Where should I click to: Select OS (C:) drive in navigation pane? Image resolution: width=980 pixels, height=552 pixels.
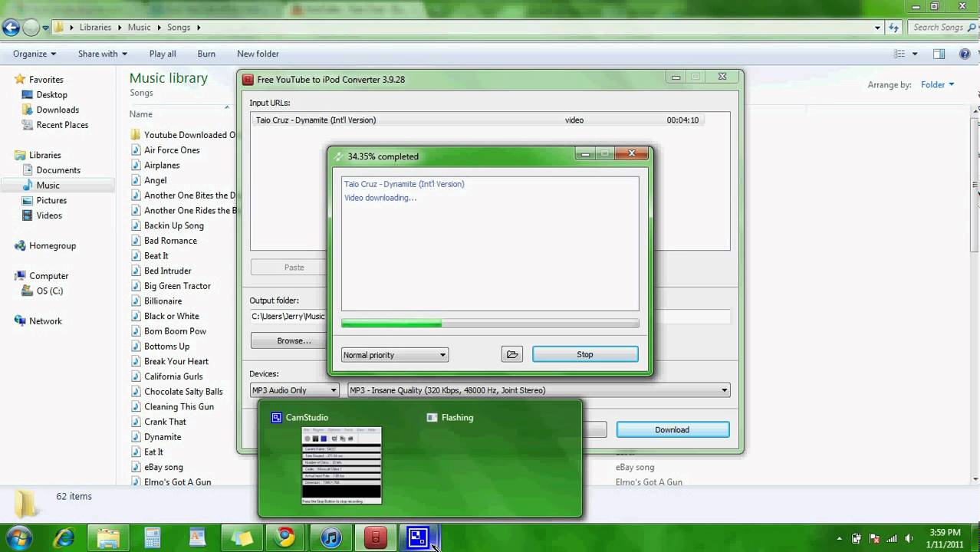click(x=50, y=291)
